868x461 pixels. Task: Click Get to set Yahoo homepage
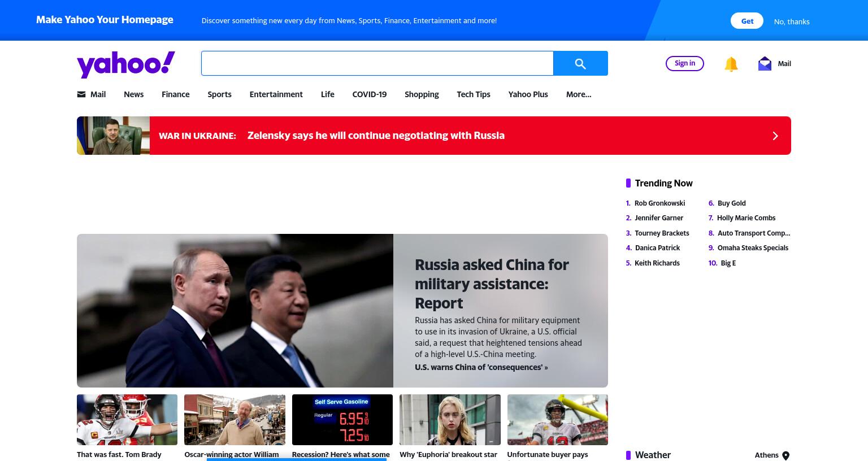747,21
